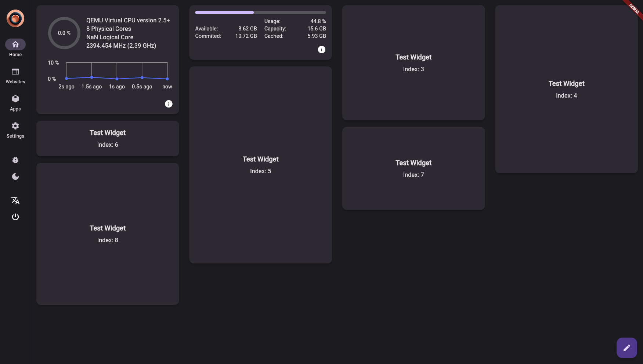
Task: Select Test Widget Index: 7
Action: click(x=413, y=168)
